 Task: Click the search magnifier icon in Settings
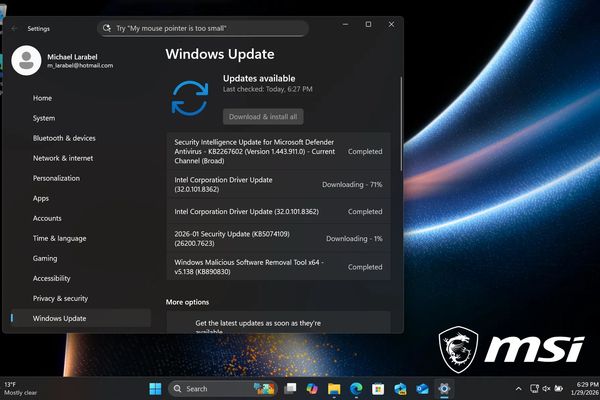[x=107, y=28]
